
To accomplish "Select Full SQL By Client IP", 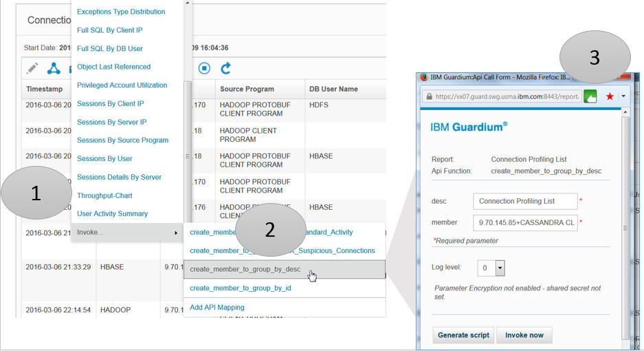I will click(110, 30).
